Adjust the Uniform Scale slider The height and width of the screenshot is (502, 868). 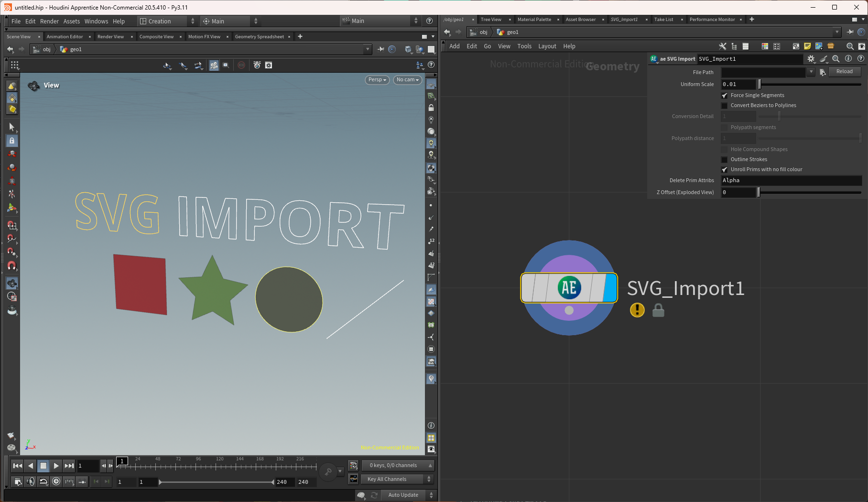click(x=810, y=85)
